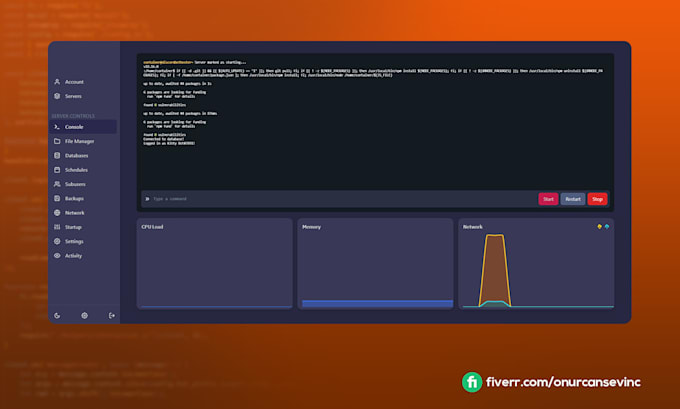Image resolution: width=680 pixels, height=409 pixels.
Task: Click the Start server button
Action: (x=548, y=199)
